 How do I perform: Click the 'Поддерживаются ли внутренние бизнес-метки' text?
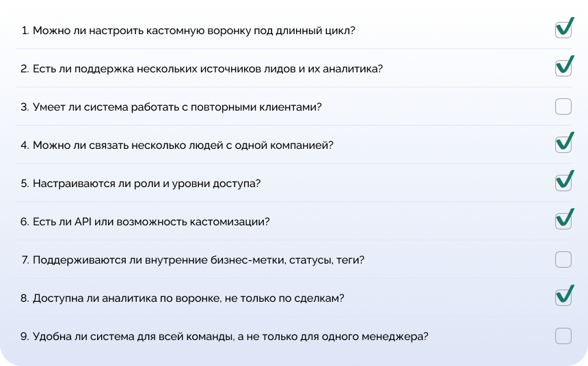[193, 260]
